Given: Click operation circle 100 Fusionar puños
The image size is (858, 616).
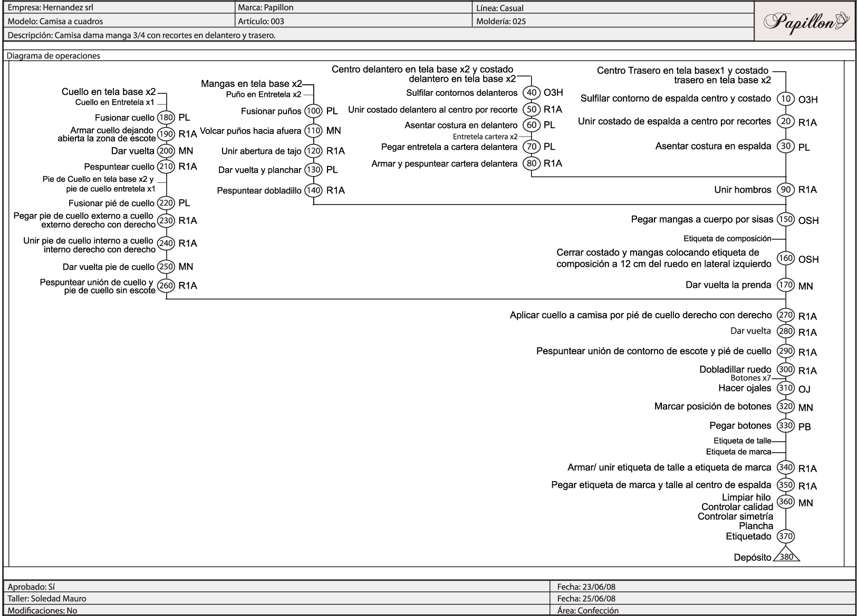Looking at the screenshot, I should [x=313, y=111].
